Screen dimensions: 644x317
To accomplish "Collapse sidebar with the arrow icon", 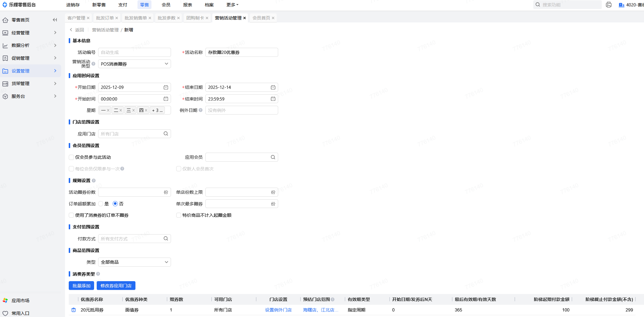I will pos(55,20).
